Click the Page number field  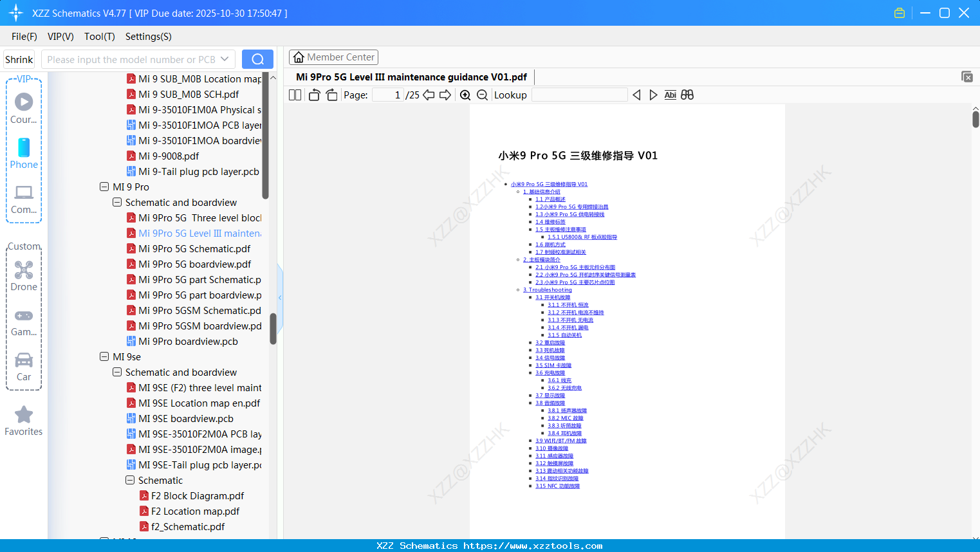coord(388,95)
